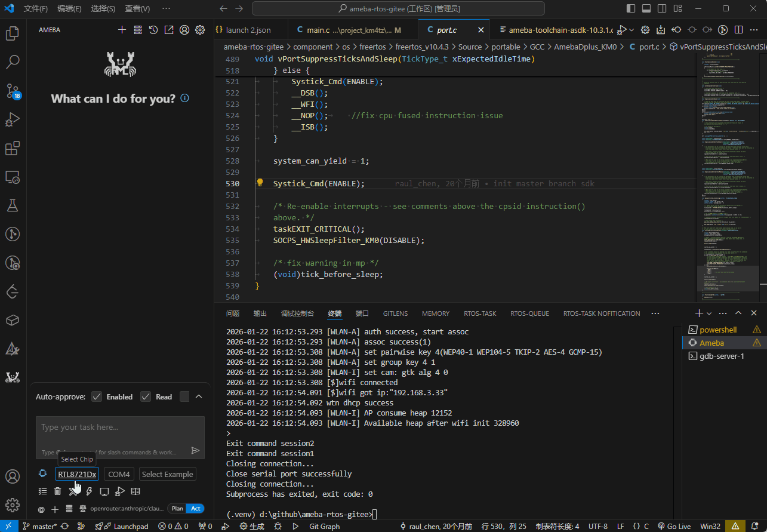
Task: Open the COM4 port selector
Action: (x=119, y=474)
